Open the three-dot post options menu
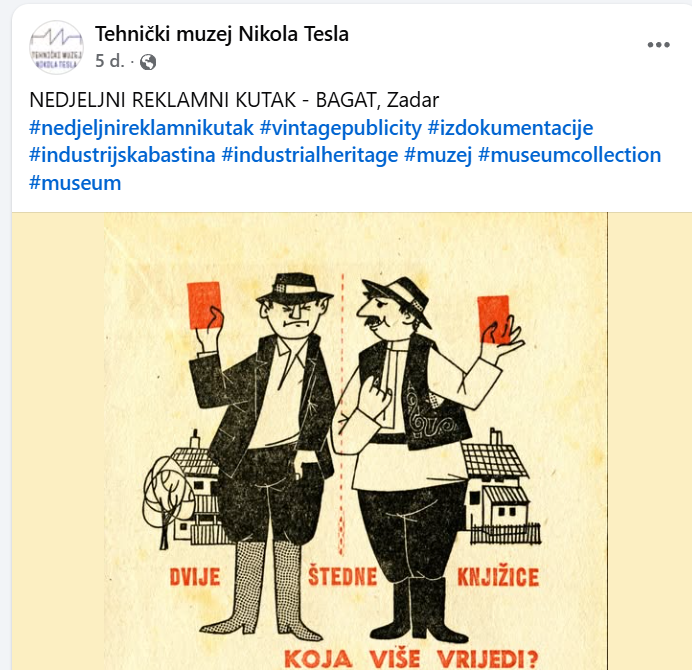Image resolution: width=692 pixels, height=670 pixels. (x=658, y=45)
